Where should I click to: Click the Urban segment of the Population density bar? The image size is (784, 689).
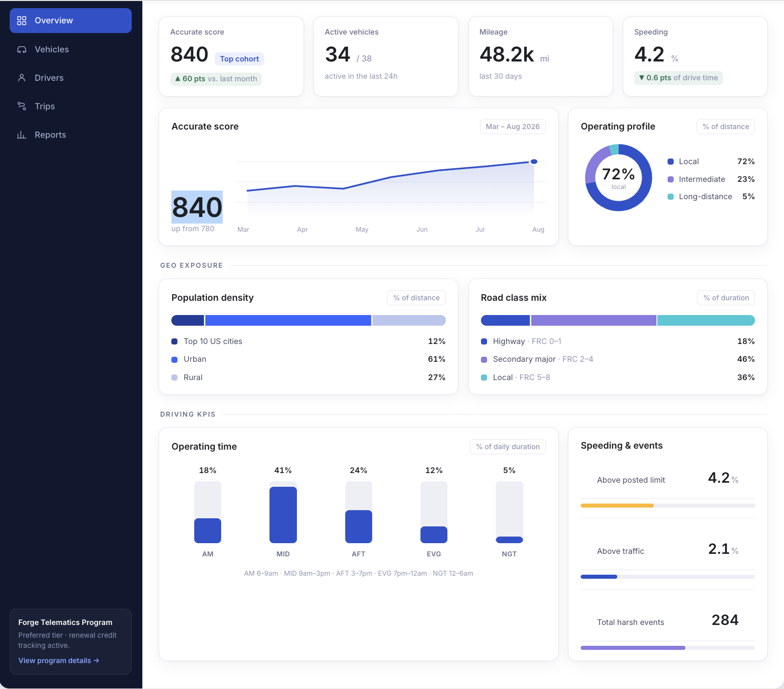[288, 320]
